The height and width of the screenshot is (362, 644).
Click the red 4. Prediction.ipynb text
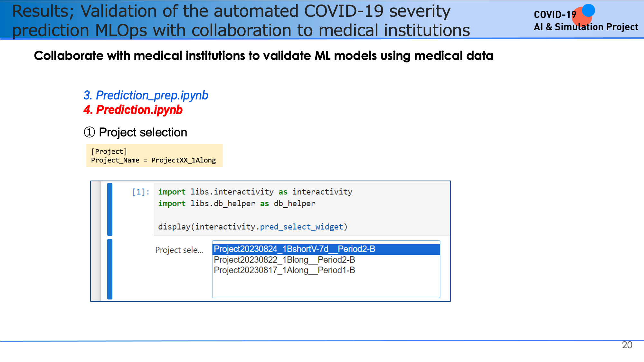[133, 110]
